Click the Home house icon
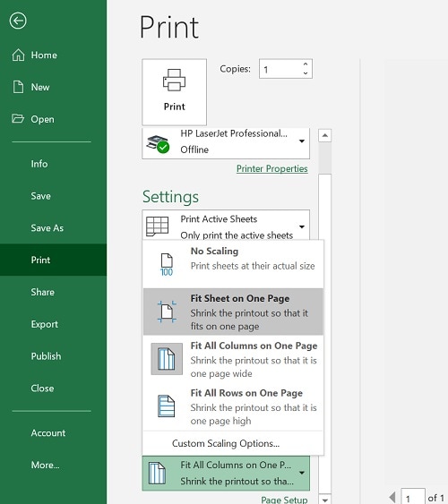The image size is (448, 504). [18, 55]
